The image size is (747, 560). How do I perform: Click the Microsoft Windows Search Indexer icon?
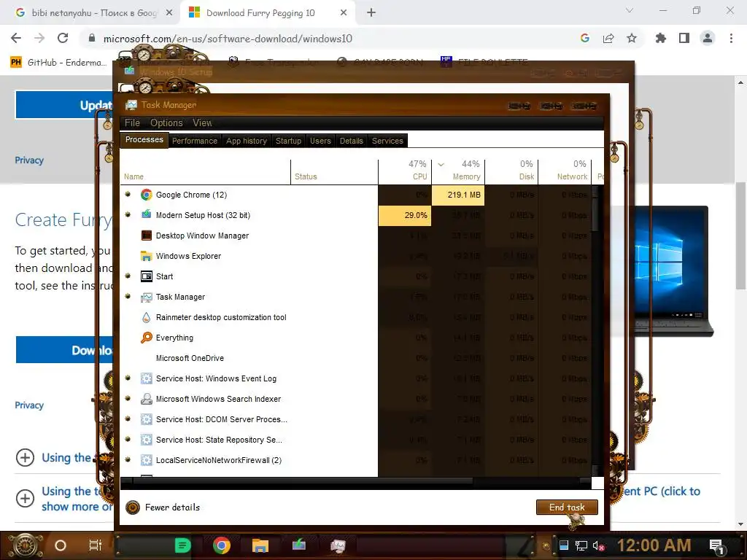[x=146, y=399]
